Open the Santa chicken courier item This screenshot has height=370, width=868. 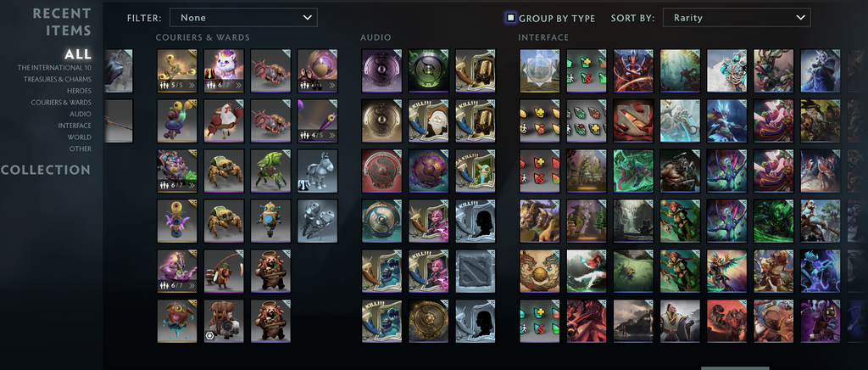224,121
